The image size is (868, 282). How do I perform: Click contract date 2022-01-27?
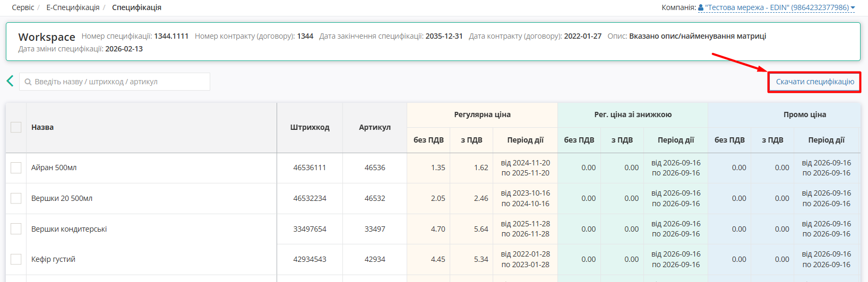(x=583, y=36)
